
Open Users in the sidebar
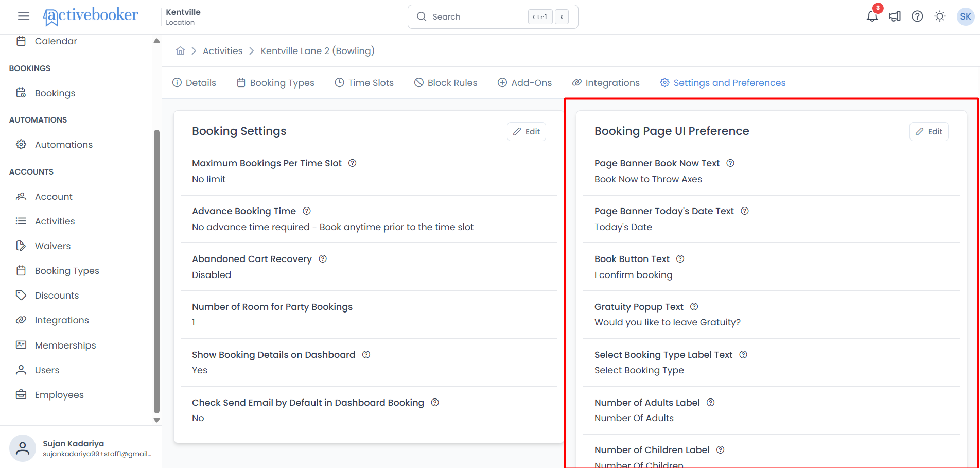[x=47, y=370]
